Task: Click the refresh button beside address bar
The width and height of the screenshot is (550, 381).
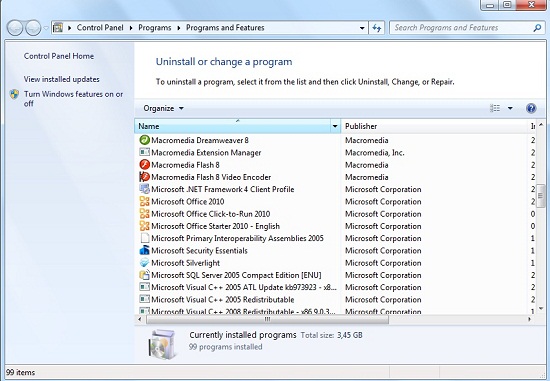Action: (377, 28)
